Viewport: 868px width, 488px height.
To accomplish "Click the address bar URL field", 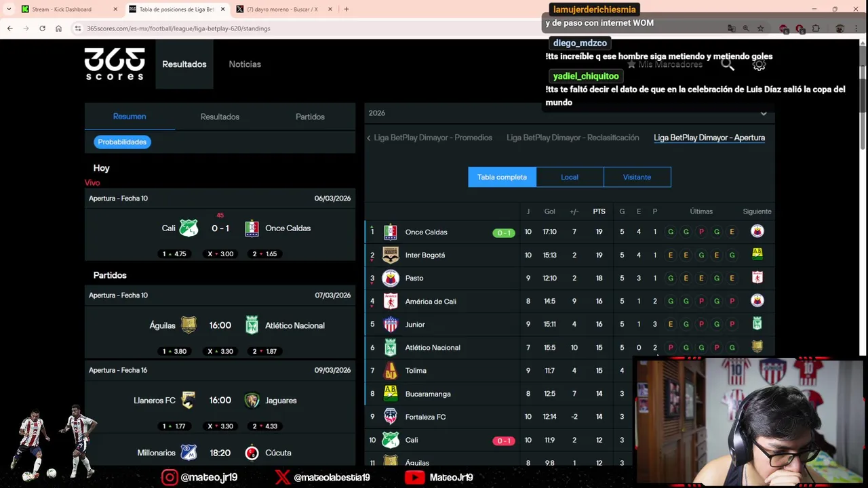I will point(400,28).
